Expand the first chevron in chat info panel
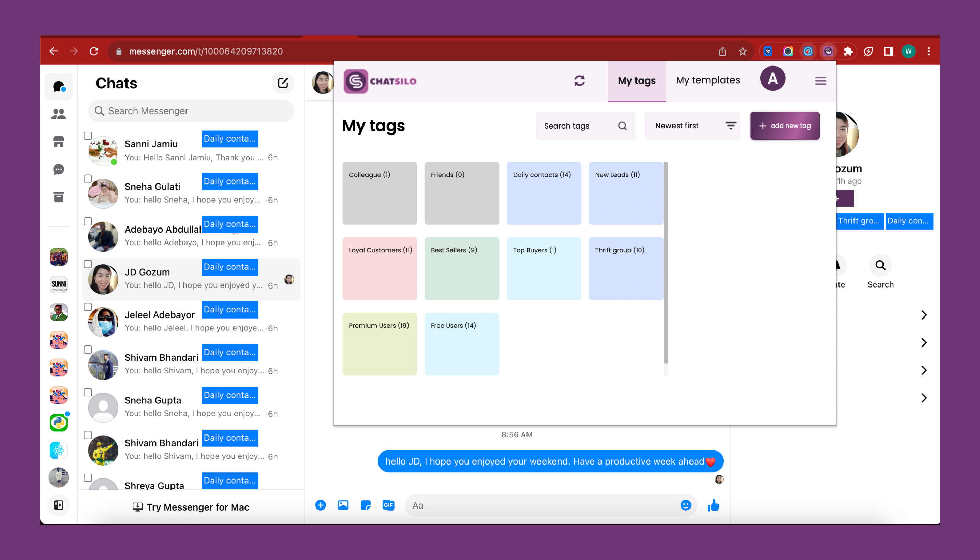Viewport: 980px width, 560px height. (x=924, y=315)
